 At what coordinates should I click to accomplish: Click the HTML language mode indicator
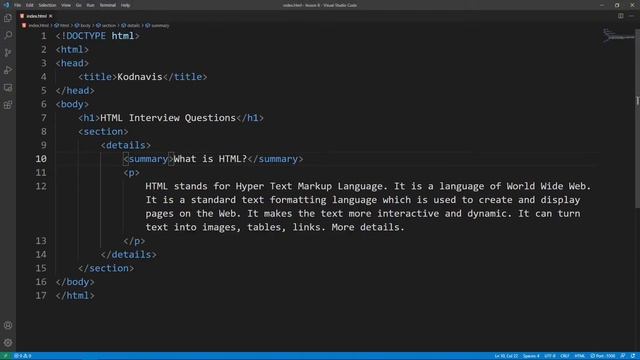[580, 356]
